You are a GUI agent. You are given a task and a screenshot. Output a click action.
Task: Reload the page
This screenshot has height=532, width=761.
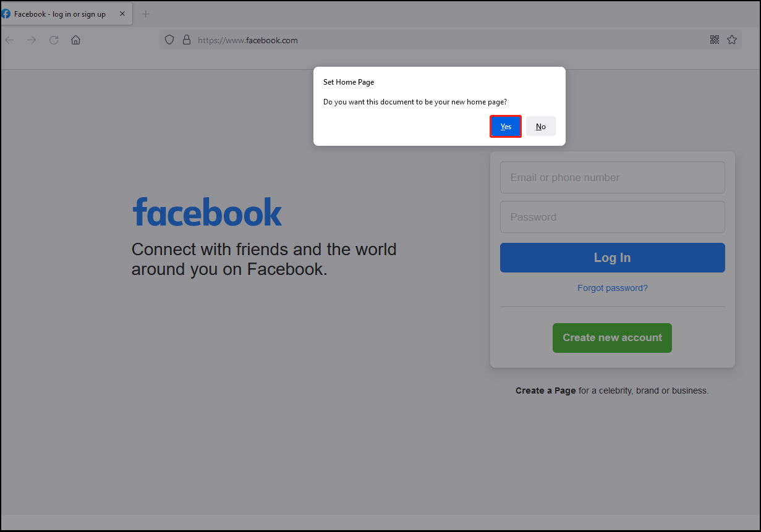(54, 40)
